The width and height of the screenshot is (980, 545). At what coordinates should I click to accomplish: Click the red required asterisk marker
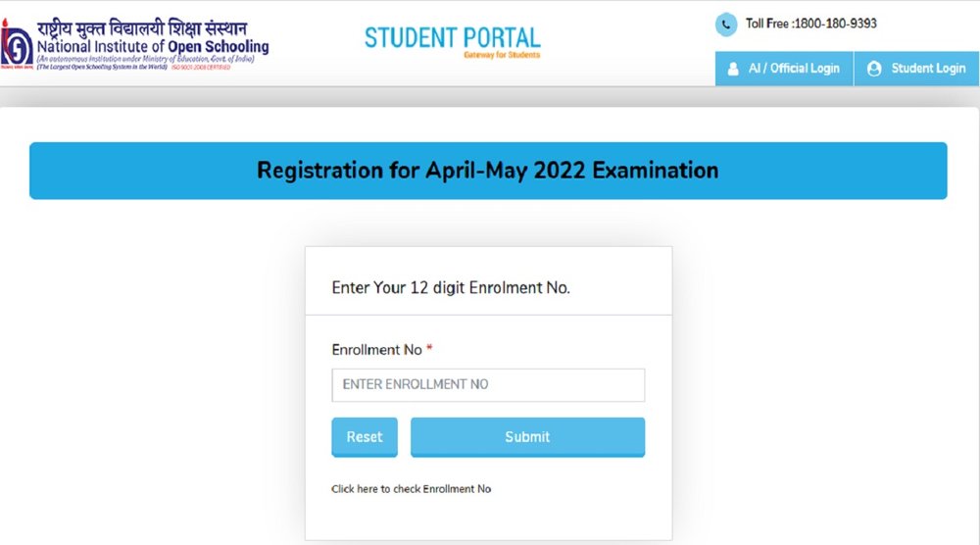pos(429,348)
